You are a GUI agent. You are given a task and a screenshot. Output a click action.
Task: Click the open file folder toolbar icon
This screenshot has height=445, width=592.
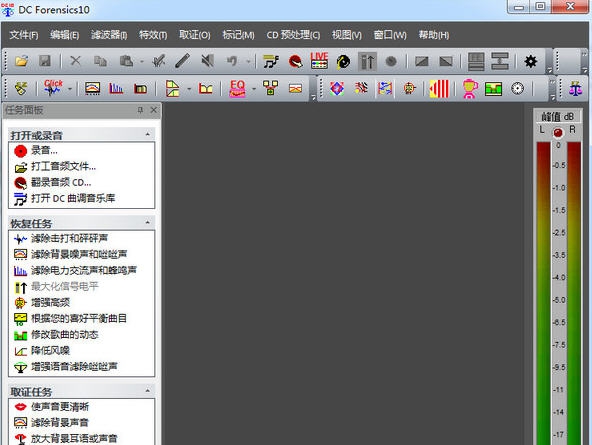[x=22, y=61]
